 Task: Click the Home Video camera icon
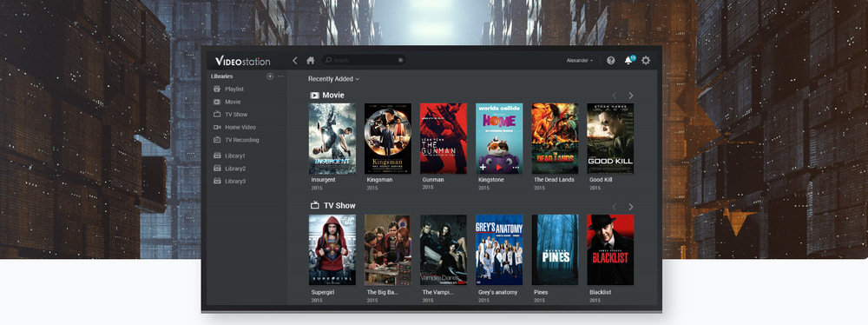tap(217, 127)
